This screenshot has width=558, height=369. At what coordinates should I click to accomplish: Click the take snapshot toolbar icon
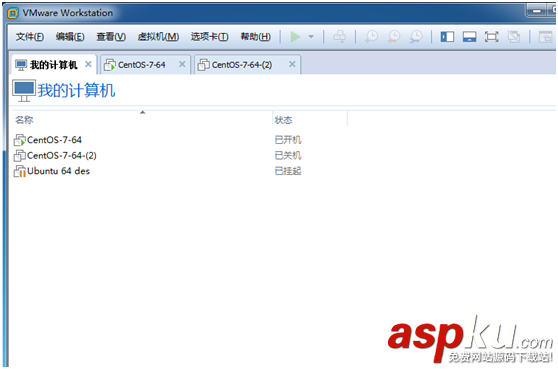(371, 36)
